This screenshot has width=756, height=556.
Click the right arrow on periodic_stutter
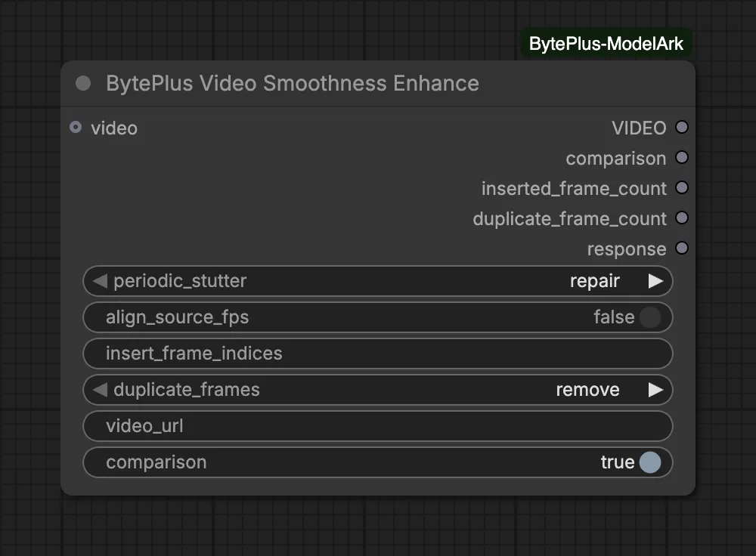[x=655, y=281]
